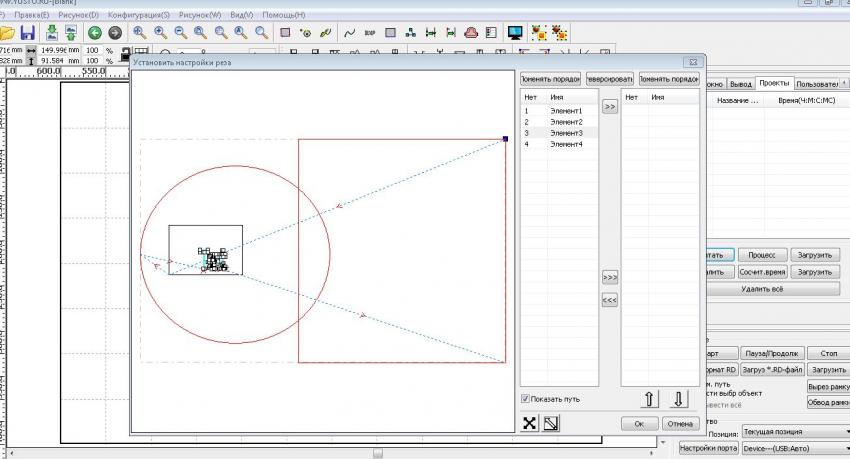The height and width of the screenshot is (459, 850).
Task: Click the Пауза/Продолж button
Action: 770,353
